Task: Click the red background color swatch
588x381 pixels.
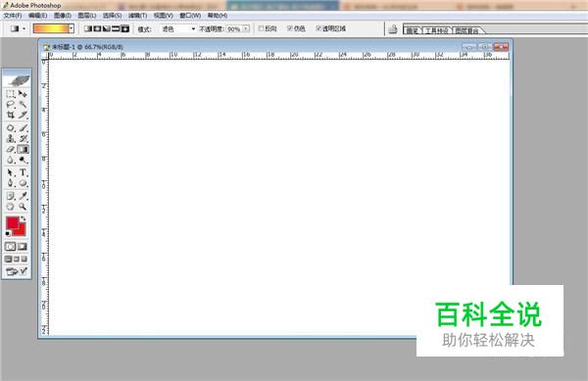Action: click(x=22, y=231)
